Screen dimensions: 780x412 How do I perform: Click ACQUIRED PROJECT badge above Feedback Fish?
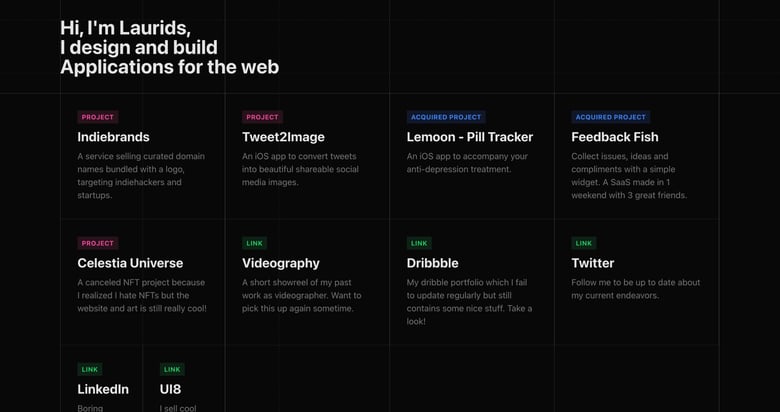(x=610, y=117)
